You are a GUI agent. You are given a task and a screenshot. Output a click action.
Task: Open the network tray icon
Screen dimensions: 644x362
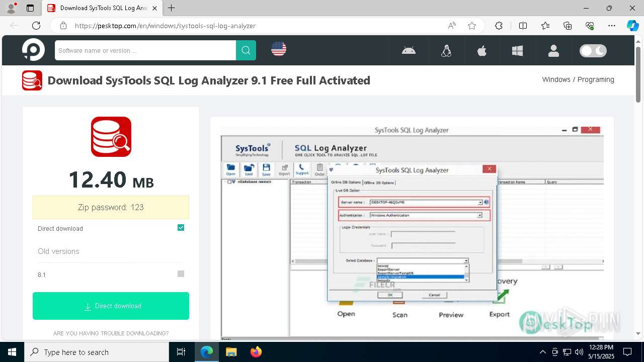coord(567,352)
